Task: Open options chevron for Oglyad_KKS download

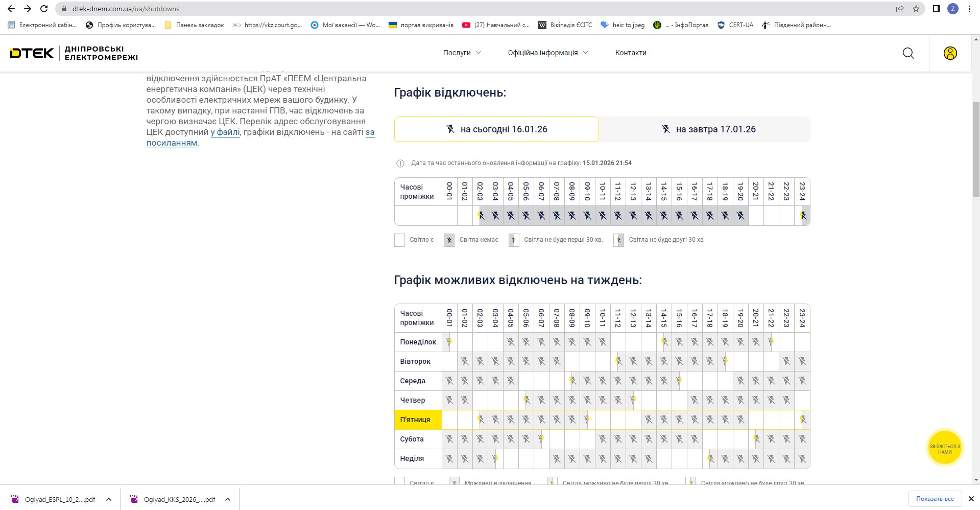Action: 228,499
